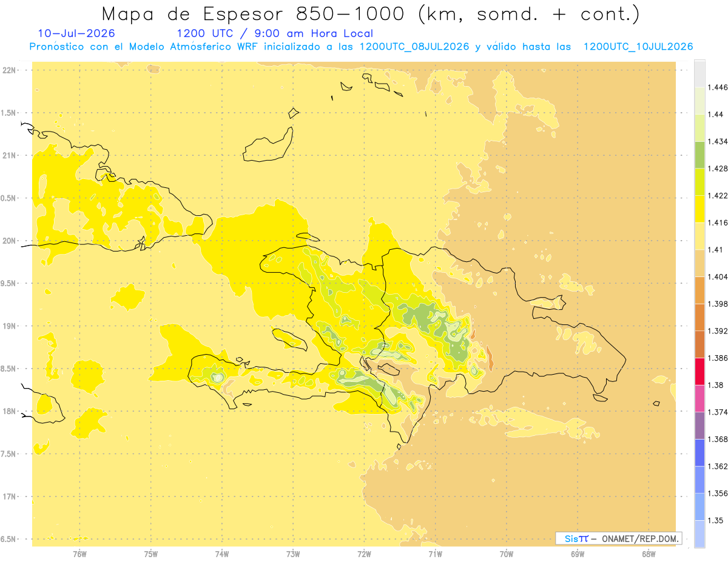Click the legend value 1.38

point(716,385)
